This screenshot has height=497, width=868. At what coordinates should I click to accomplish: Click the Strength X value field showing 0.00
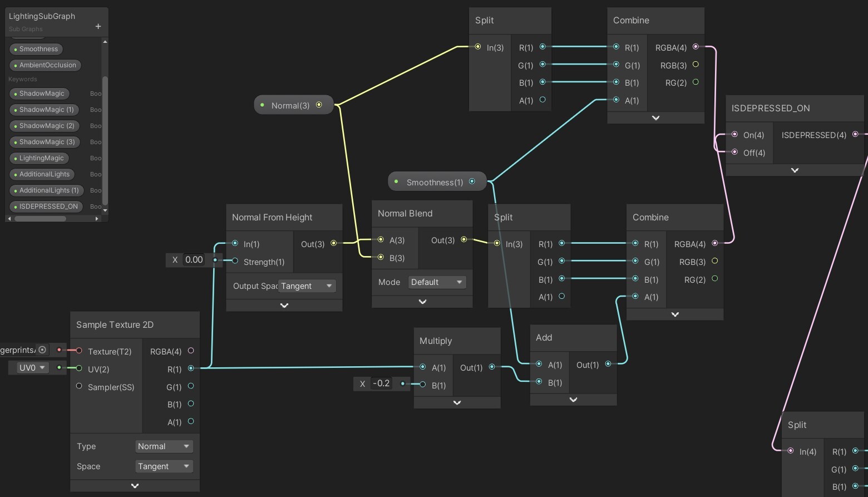point(194,260)
